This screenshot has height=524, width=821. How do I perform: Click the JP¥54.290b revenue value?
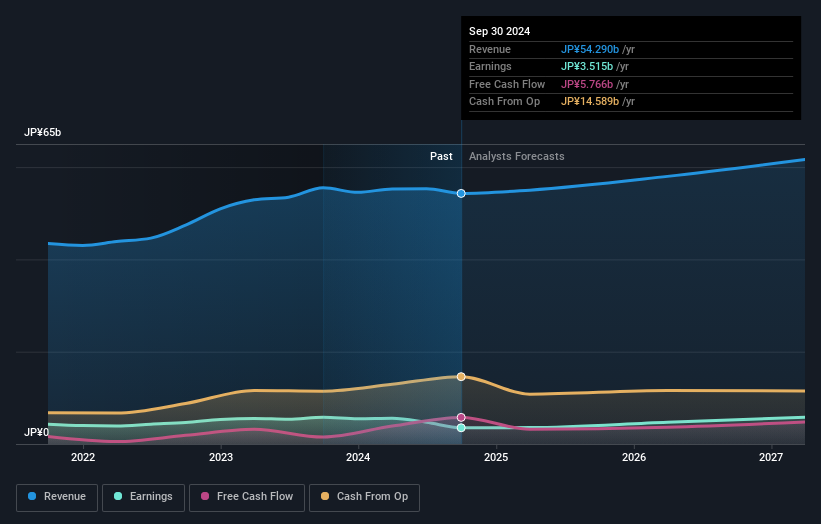pyautogui.click(x=590, y=49)
